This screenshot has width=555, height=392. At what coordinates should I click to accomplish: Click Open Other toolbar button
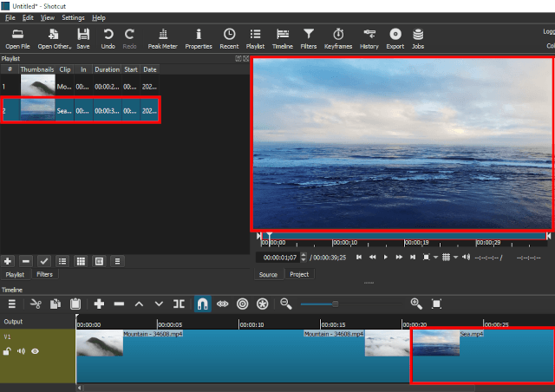[54, 39]
